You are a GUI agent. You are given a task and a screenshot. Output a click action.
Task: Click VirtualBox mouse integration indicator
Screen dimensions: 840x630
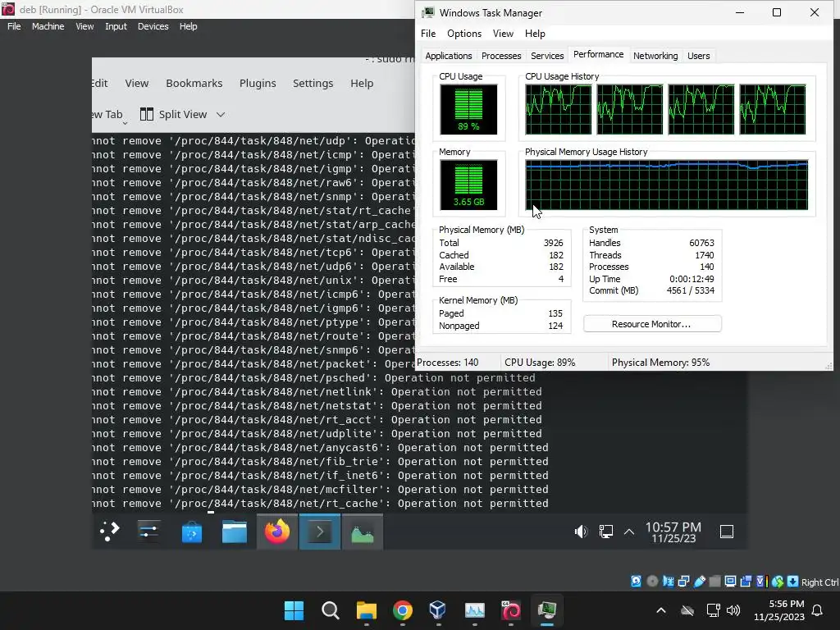click(778, 582)
